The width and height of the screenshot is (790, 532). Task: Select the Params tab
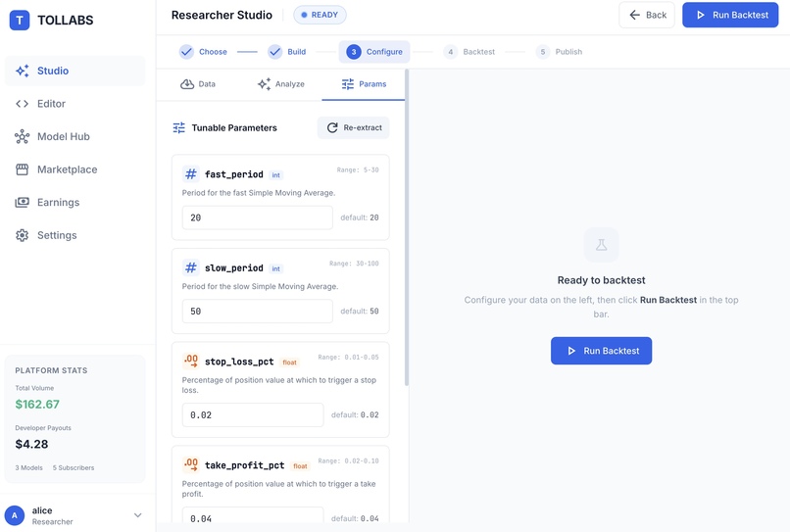tap(364, 84)
